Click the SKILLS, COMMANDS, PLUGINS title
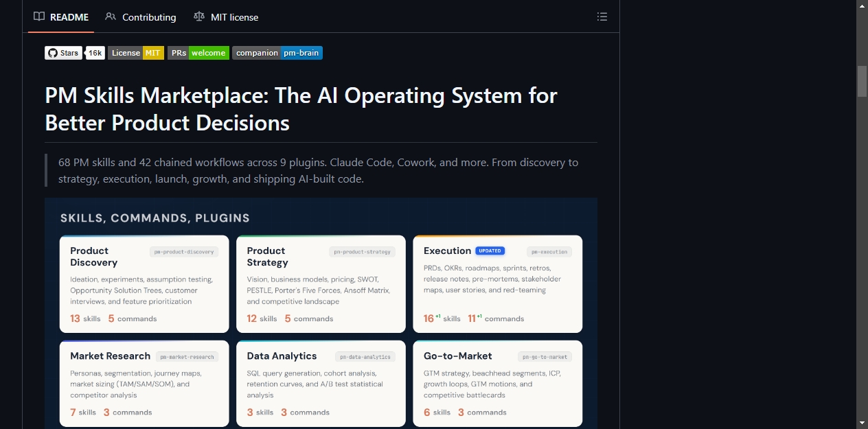Screen dimensions: 868x429 155,218
